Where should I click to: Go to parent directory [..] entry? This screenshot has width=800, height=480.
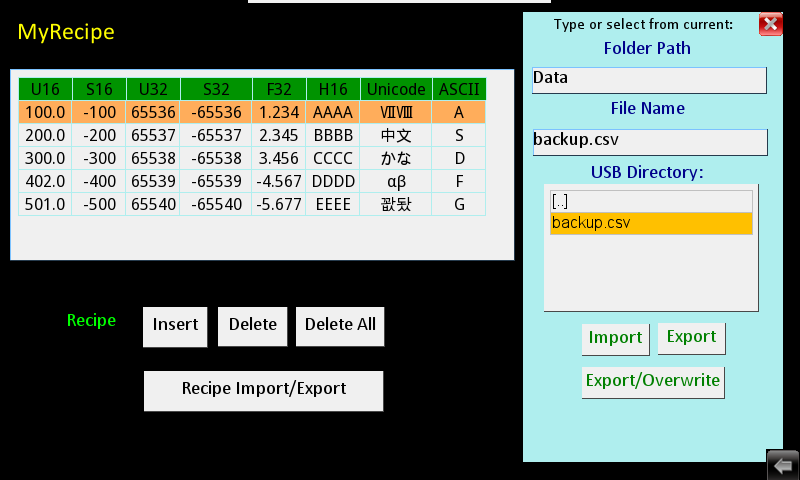[651, 201]
